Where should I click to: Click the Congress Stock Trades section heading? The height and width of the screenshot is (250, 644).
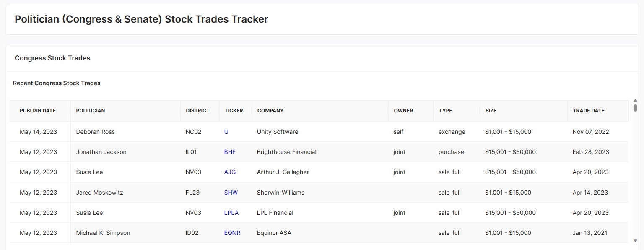[x=52, y=58]
